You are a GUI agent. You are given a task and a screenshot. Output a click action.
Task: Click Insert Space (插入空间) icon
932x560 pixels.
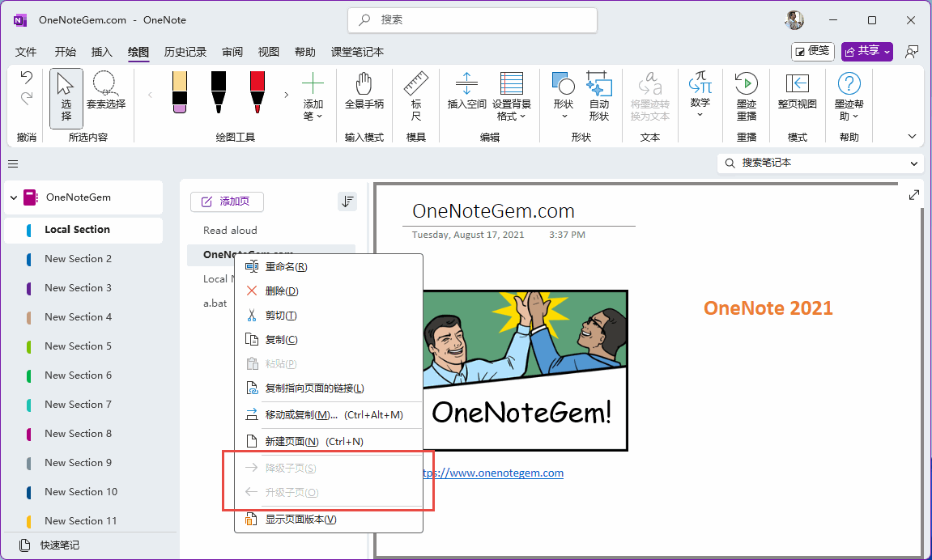[466, 85]
